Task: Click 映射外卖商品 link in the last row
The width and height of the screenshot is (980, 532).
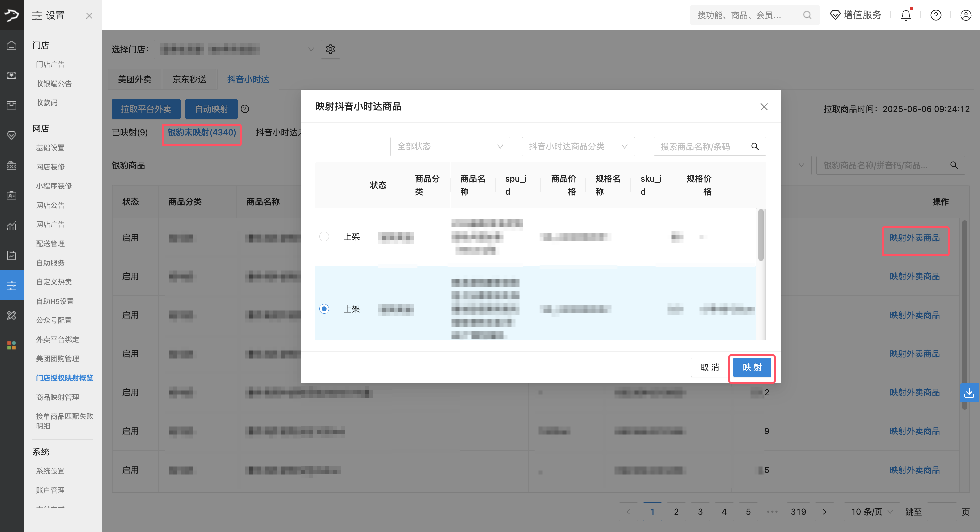Action: click(915, 470)
